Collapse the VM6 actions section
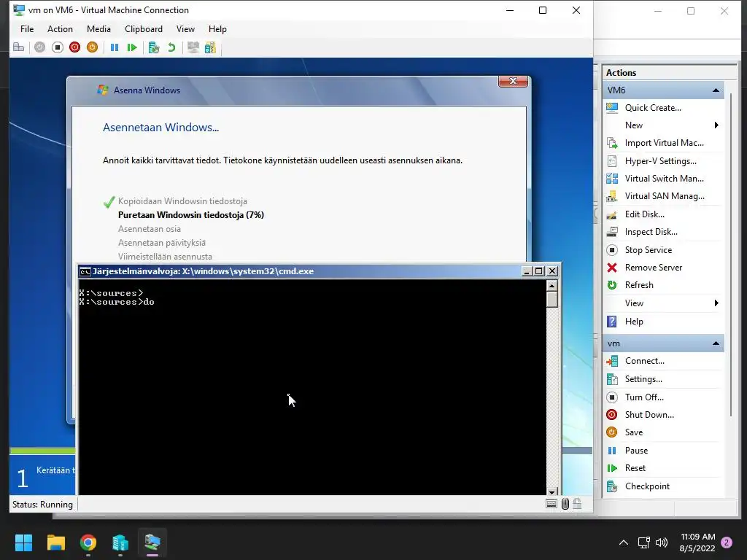This screenshot has height=560, width=747. [716, 90]
